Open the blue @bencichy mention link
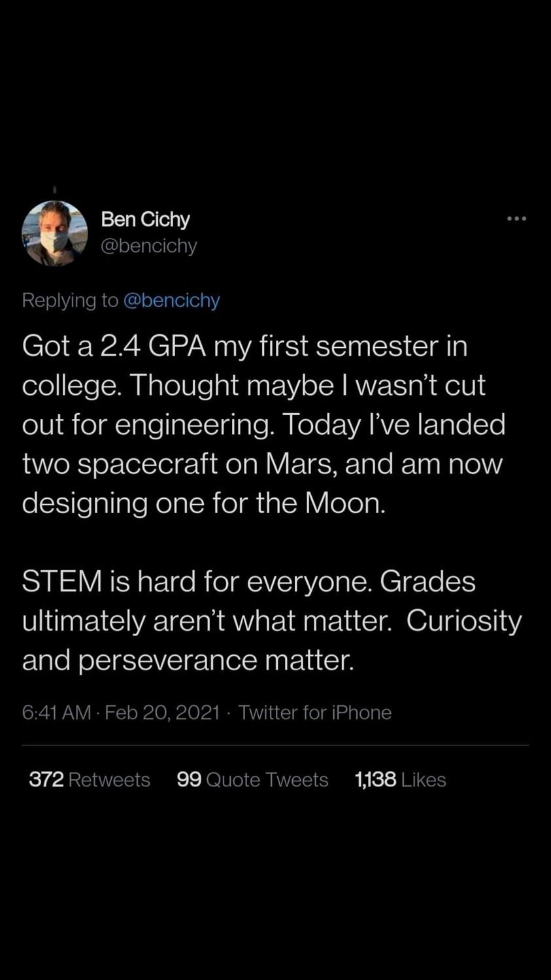Screen dimensions: 551x980 [x=171, y=300]
